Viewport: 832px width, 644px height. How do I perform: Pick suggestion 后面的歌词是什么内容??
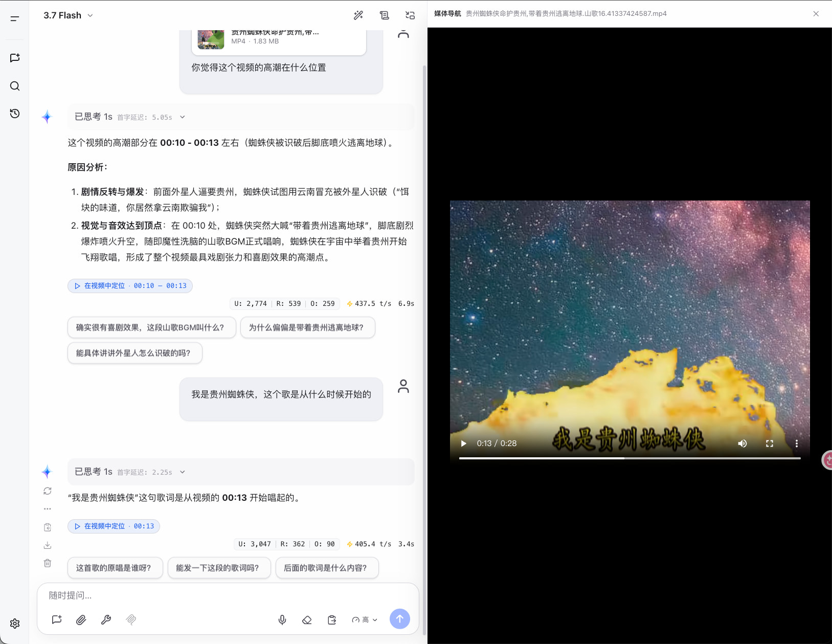pos(327,568)
